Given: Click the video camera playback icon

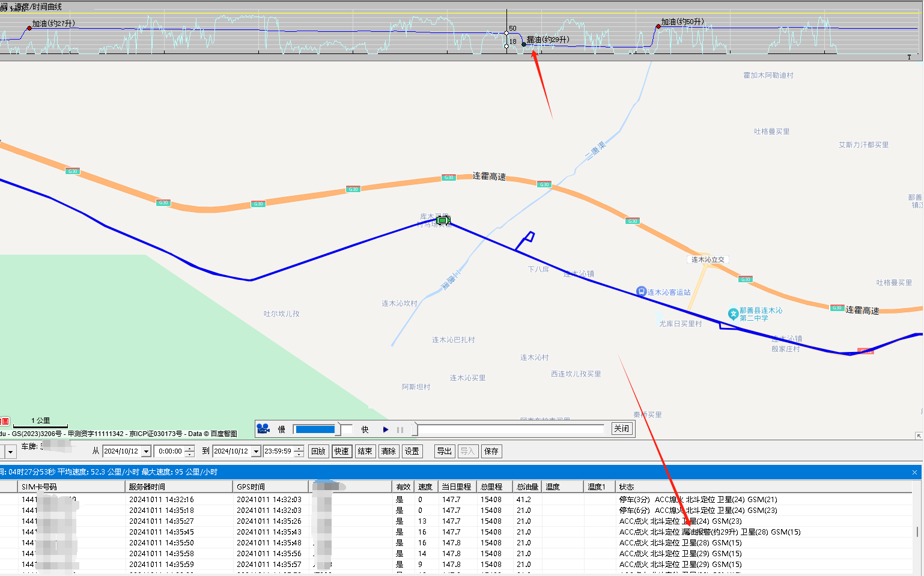Looking at the screenshot, I should click(263, 429).
